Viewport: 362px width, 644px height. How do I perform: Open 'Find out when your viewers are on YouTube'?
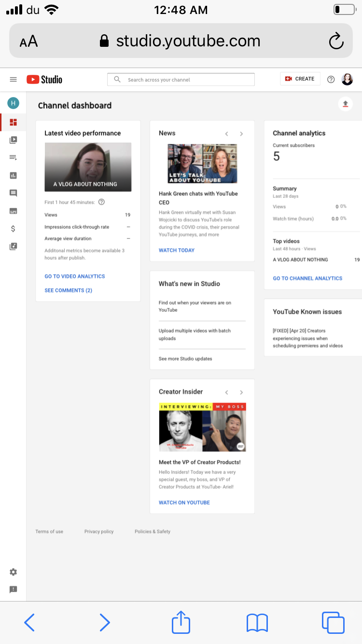[x=195, y=306]
